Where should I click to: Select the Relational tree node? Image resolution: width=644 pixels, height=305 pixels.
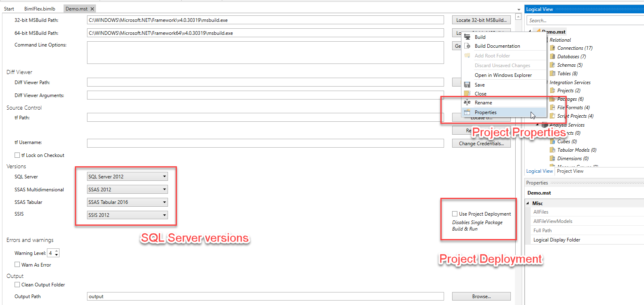tap(560, 40)
